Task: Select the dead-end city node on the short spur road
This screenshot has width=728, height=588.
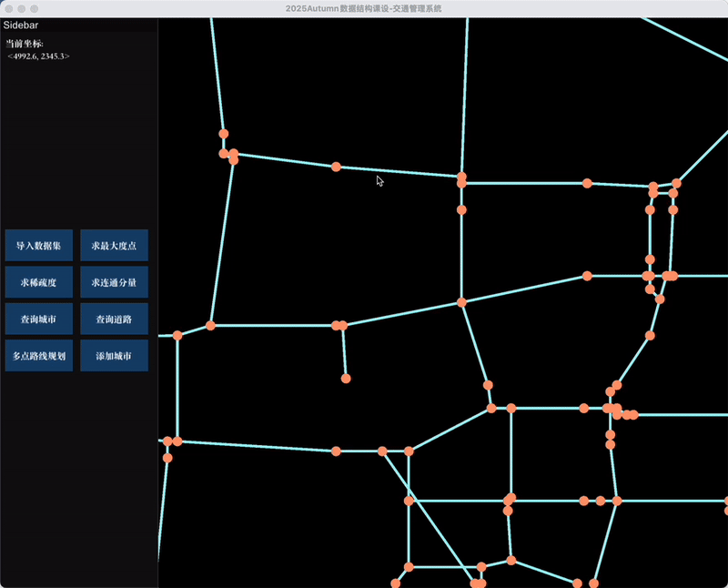Action: [x=346, y=379]
